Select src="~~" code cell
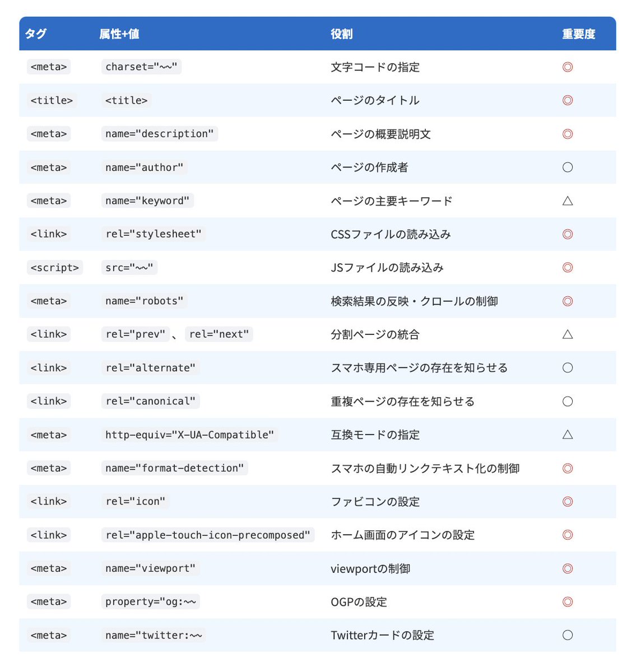 click(x=129, y=268)
